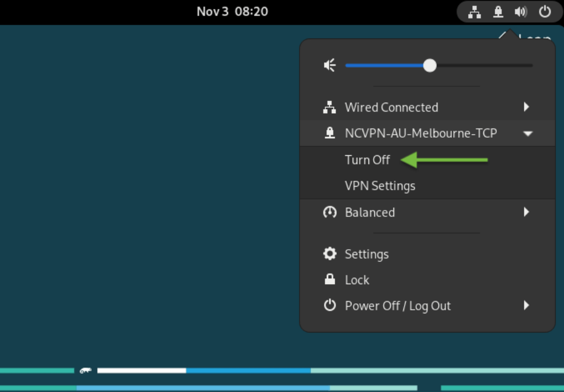564x392 pixels.
Task: Click the wired network icon in top bar
Action: point(475,12)
